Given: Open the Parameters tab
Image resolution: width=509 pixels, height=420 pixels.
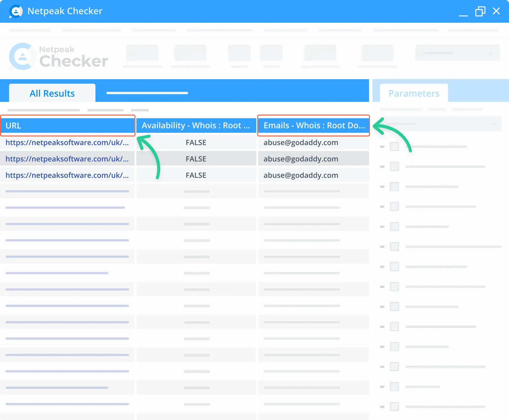Looking at the screenshot, I should point(414,93).
